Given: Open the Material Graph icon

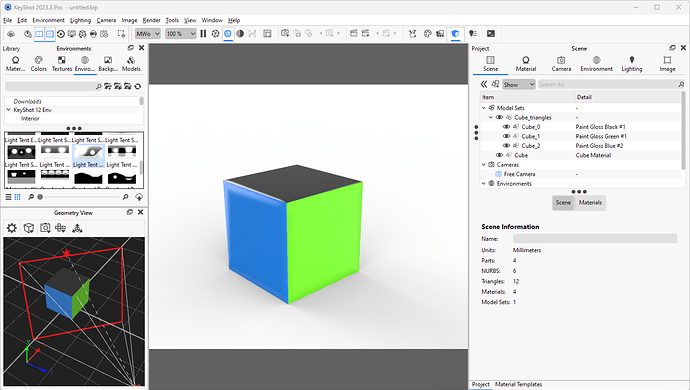Looking at the screenshot, I should tap(412, 33).
